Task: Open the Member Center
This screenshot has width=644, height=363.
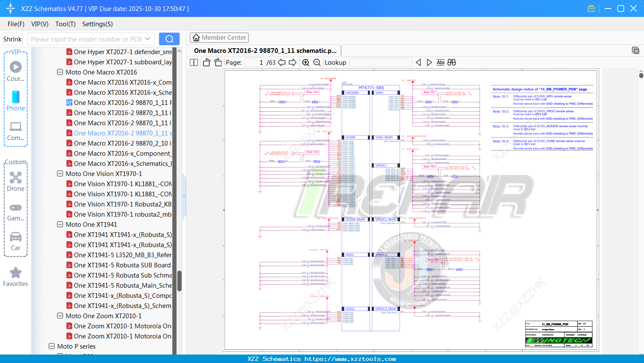Action: click(219, 37)
